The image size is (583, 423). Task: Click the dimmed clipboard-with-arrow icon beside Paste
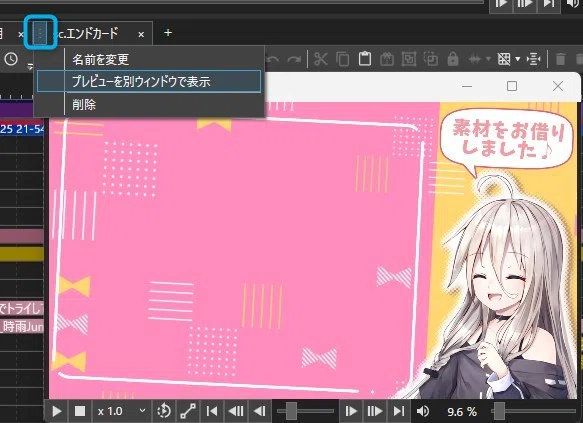coord(387,59)
